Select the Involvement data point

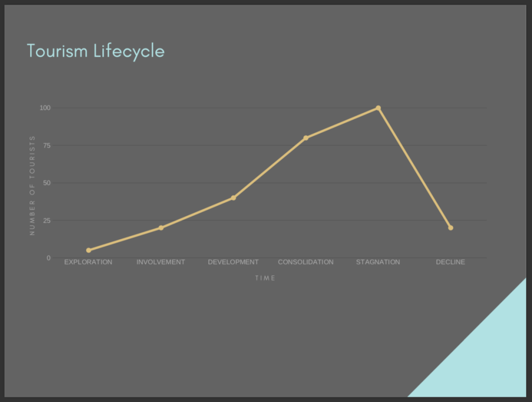coord(161,227)
